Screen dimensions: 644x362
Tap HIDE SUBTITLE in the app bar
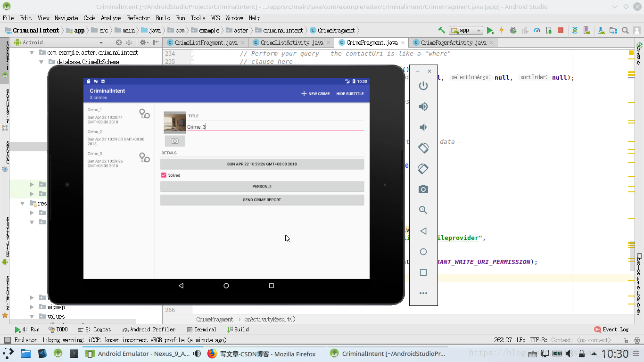coord(350,94)
